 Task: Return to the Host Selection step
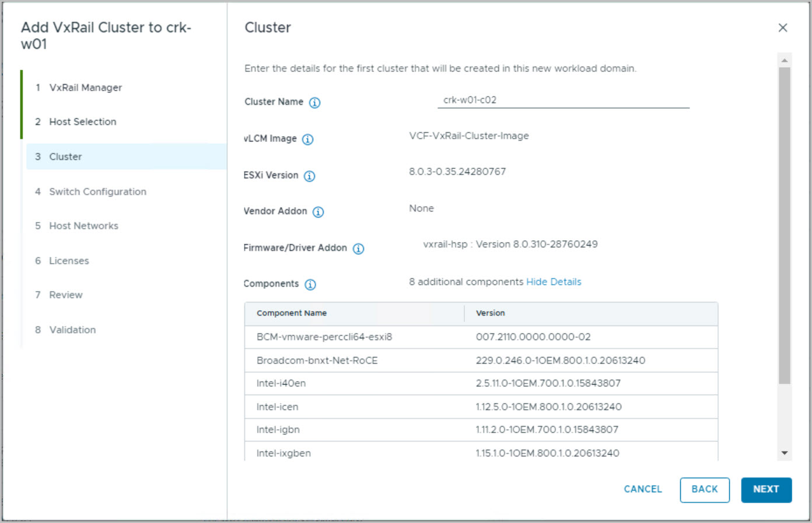click(82, 122)
